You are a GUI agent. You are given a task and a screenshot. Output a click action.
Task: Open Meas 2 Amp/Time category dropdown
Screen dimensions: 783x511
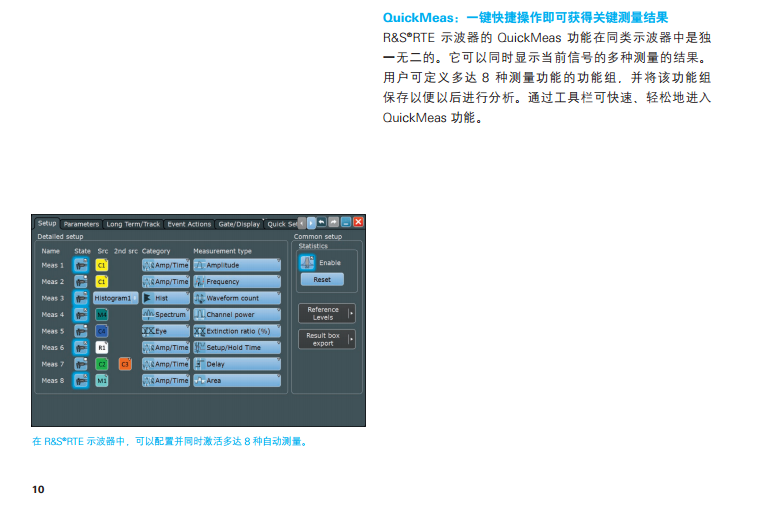point(166,282)
